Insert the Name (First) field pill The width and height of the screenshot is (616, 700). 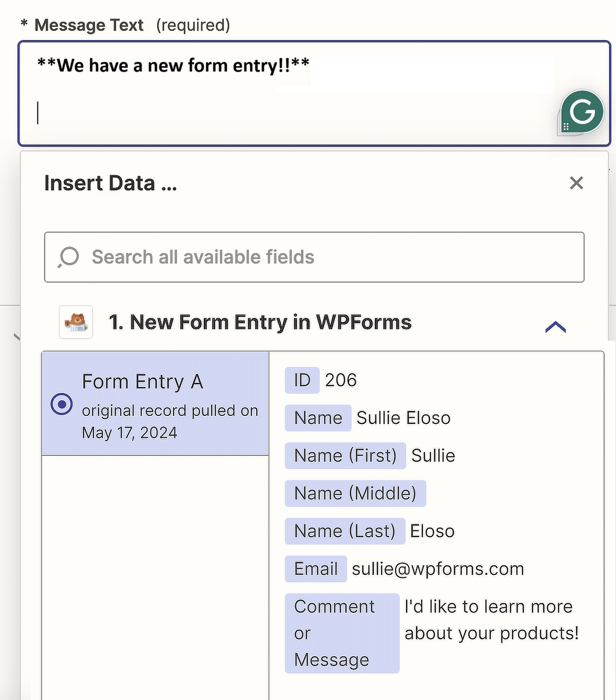[x=345, y=456]
